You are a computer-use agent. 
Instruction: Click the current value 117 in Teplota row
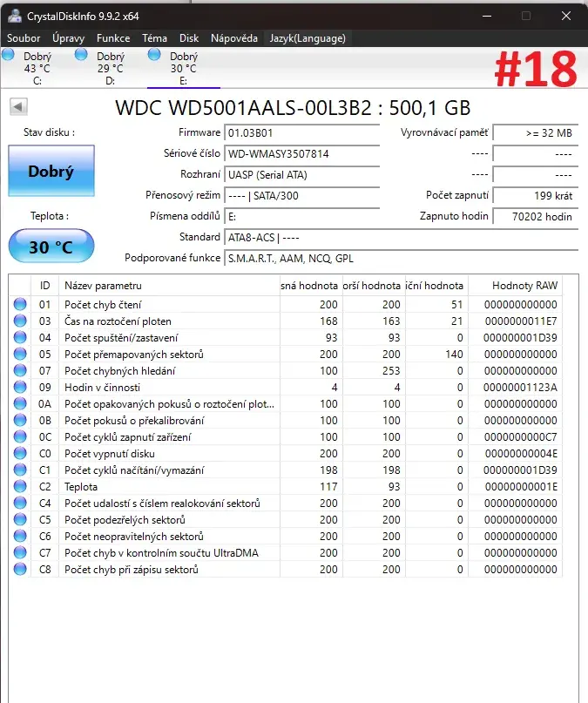tap(328, 487)
